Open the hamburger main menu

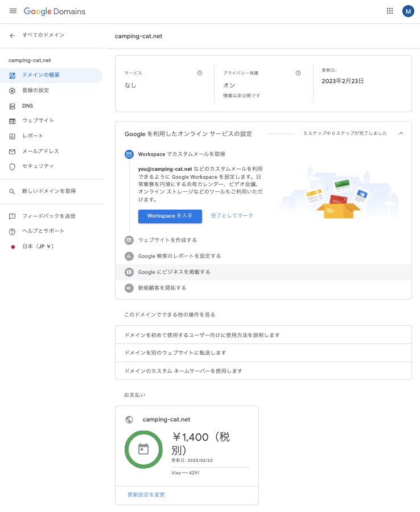13,11
